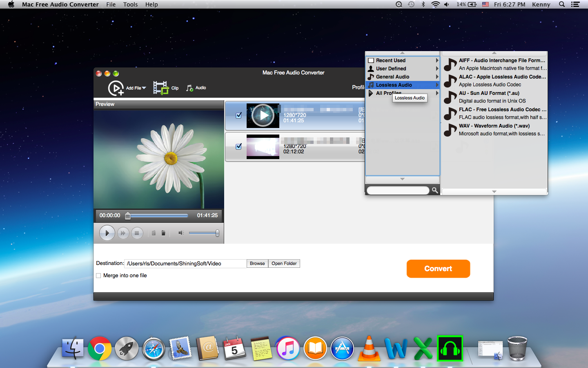Click the orange Convert button
This screenshot has width=588, height=368.
pyautogui.click(x=438, y=269)
